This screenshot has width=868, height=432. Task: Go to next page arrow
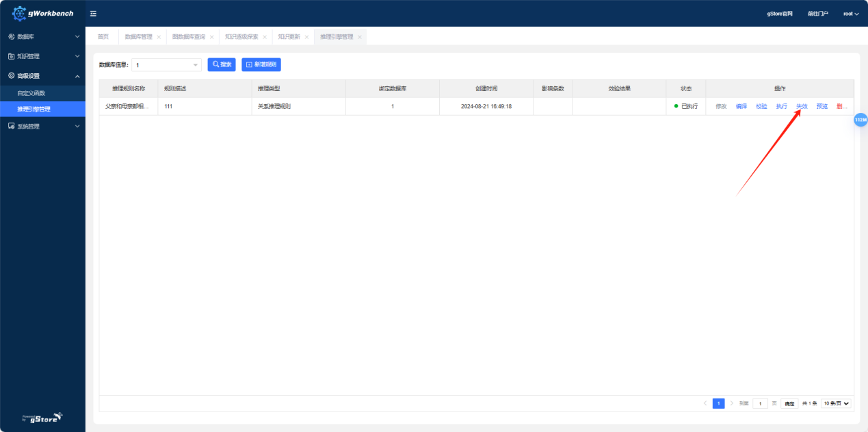coord(731,403)
